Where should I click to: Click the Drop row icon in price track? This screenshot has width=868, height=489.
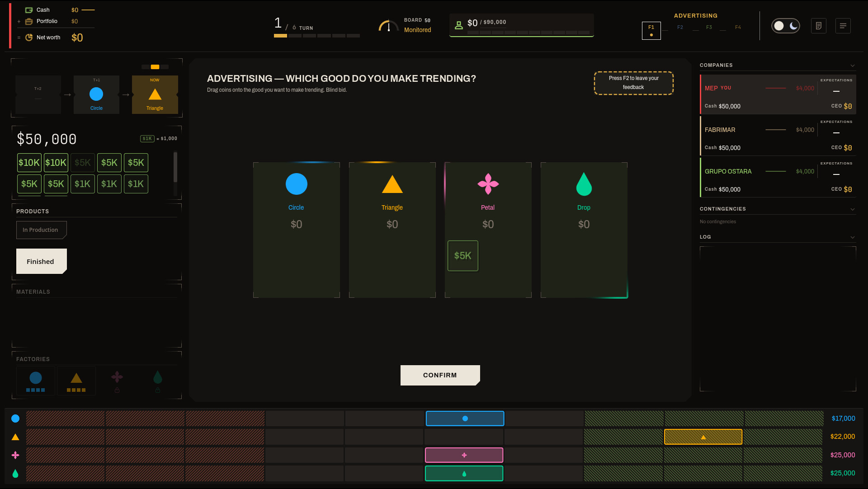point(15,473)
